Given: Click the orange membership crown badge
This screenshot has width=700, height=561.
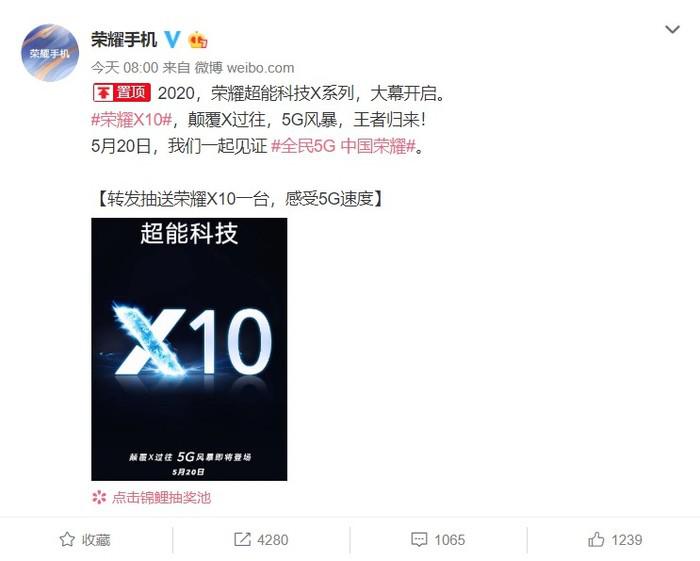Looking at the screenshot, I should coord(198,40).
